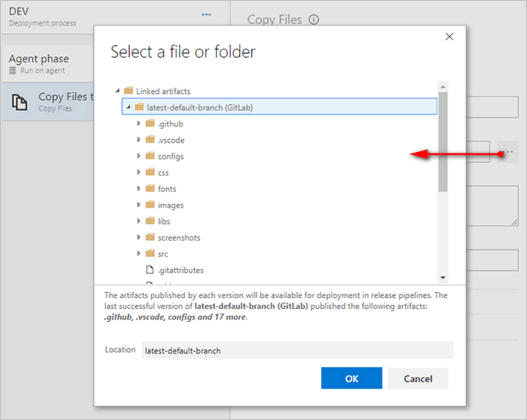Select the fonts folder in the tree
The image size is (527, 420).
166,189
